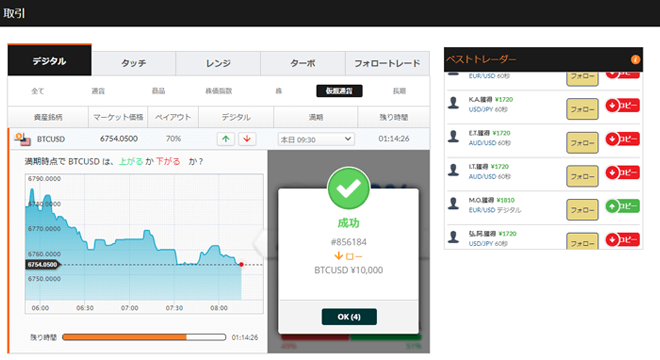Click E.T.'s AUD/USD pair link

(x=482, y=143)
